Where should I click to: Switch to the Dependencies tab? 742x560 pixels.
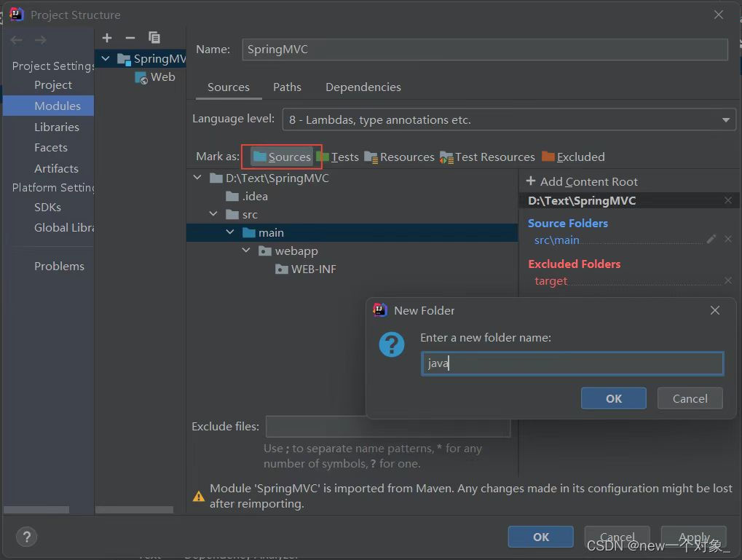pyautogui.click(x=363, y=87)
